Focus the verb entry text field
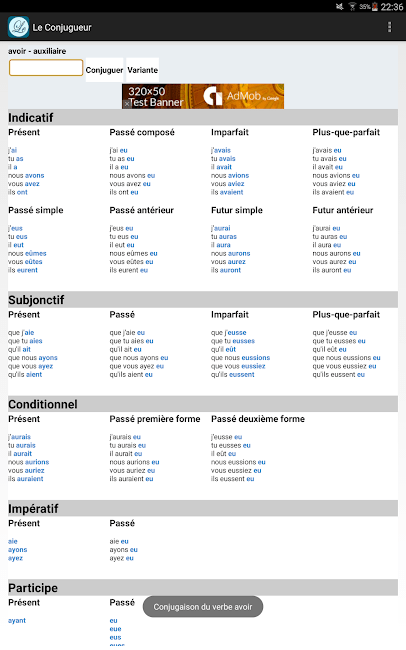 (46, 68)
